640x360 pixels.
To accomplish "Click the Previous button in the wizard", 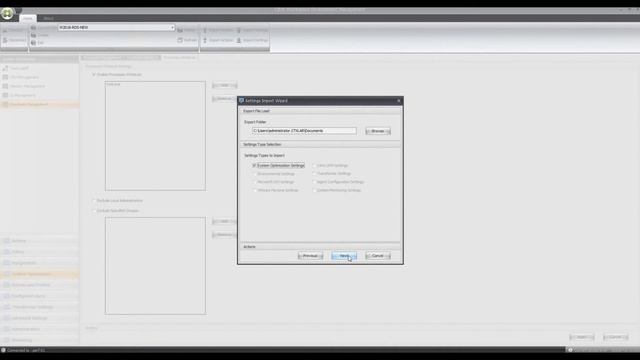I will click(x=310, y=256).
